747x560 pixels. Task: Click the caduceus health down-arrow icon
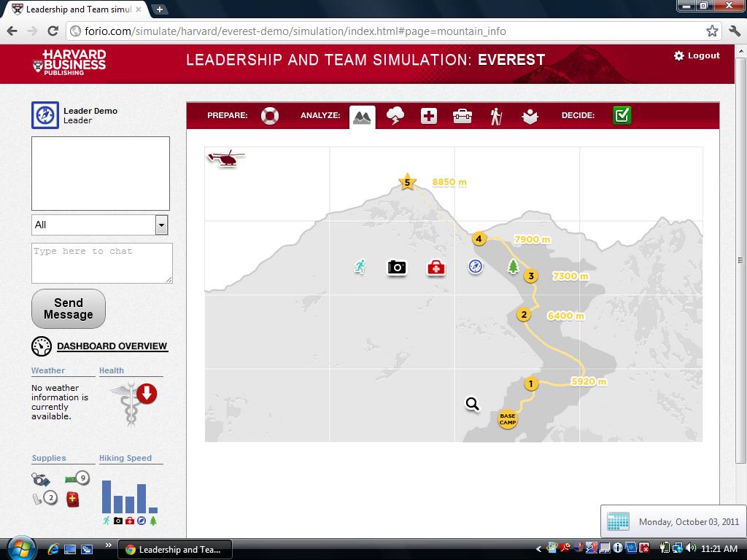pyautogui.click(x=134, y=402)
